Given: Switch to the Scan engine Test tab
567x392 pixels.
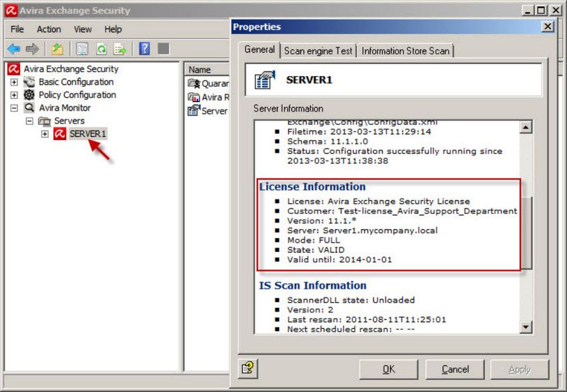Looking at the screenshot, I should 318,51.
